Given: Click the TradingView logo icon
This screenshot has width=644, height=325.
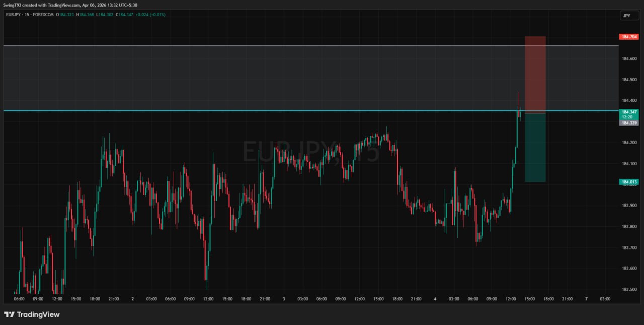Looking at the screenshot, I should 9,314.
